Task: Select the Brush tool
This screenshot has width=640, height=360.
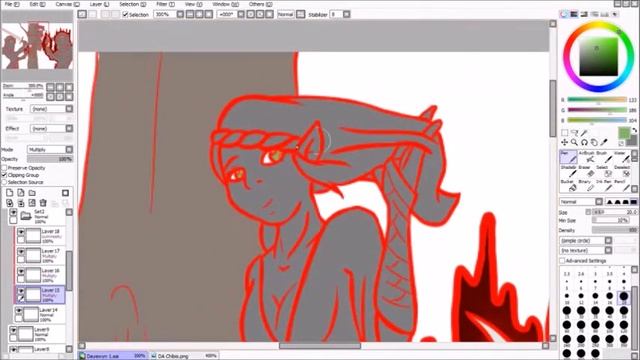Action: click(x=604, y=157)
